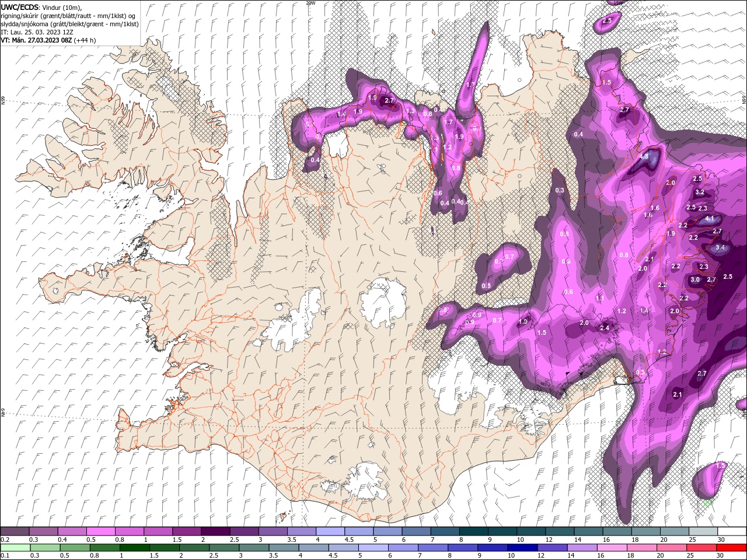
Task: Click the 4.1 snowfall value on the map
Action: point(710,219)
